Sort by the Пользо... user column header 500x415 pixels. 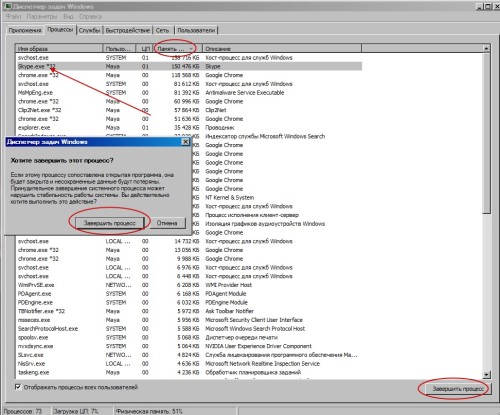point(120,49)
